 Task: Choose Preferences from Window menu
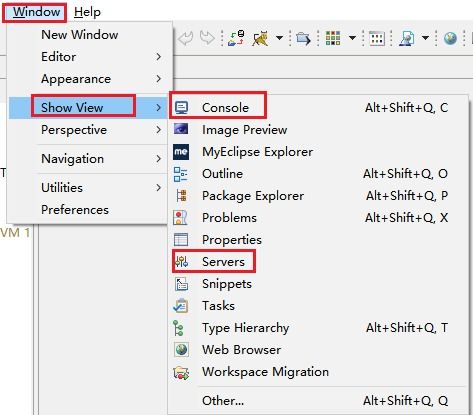(75, 210)
